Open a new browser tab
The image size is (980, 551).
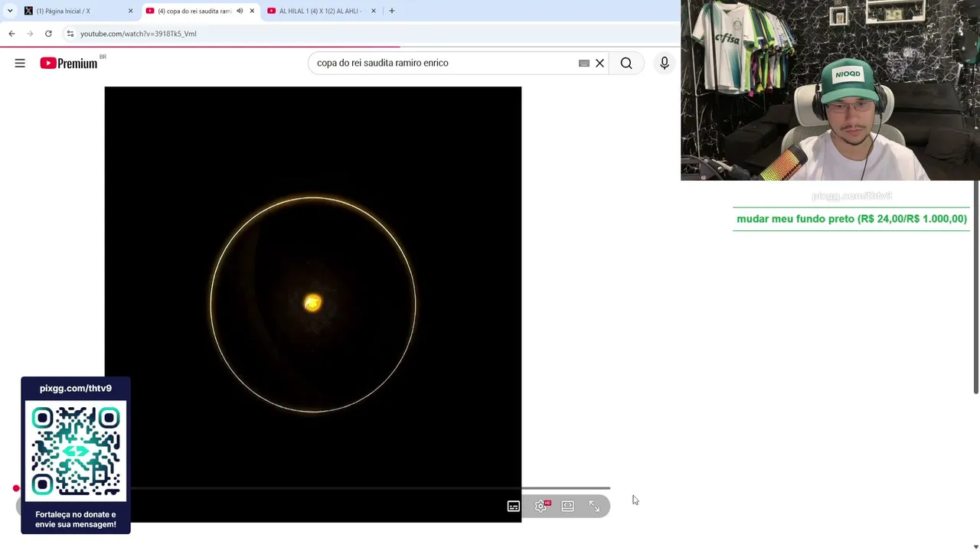tap(392, 11)
